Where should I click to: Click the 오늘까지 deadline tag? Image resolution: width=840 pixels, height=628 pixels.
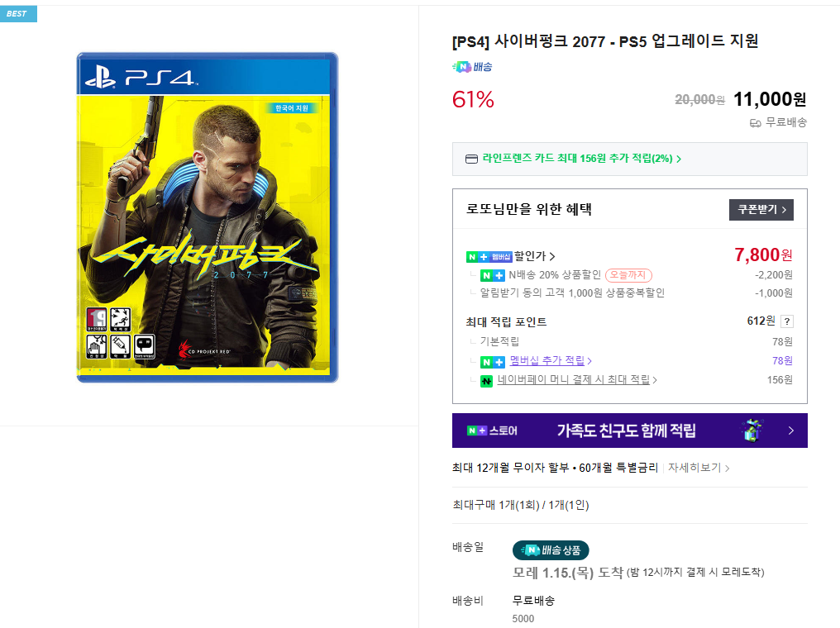628,274
